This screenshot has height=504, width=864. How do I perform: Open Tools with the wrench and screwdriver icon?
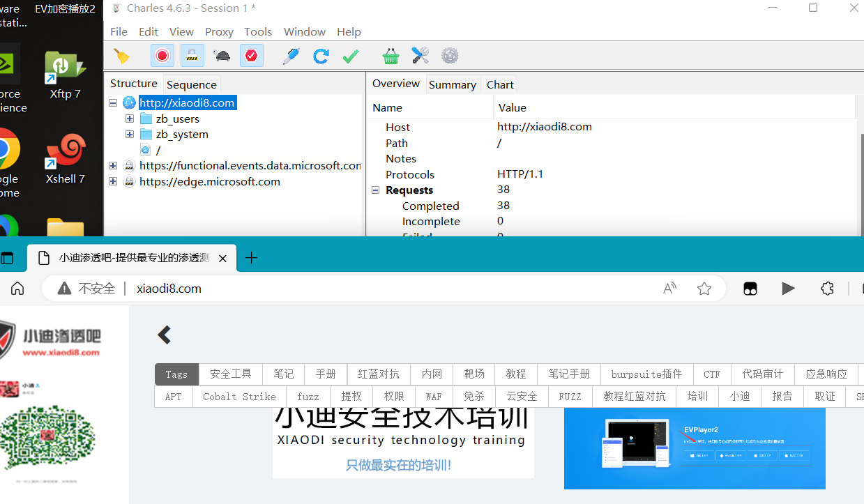click(x=420, y=56)
